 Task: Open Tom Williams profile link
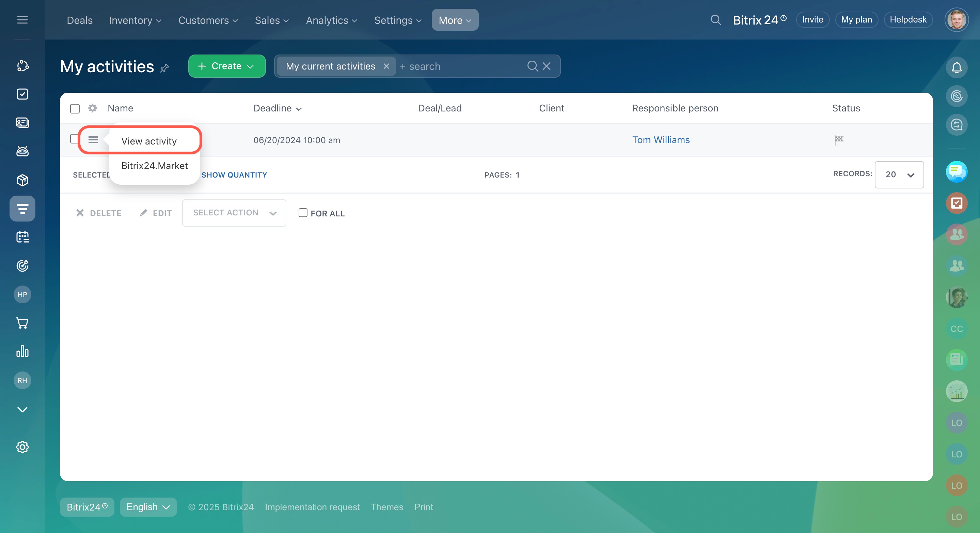(x=661, y=140)
